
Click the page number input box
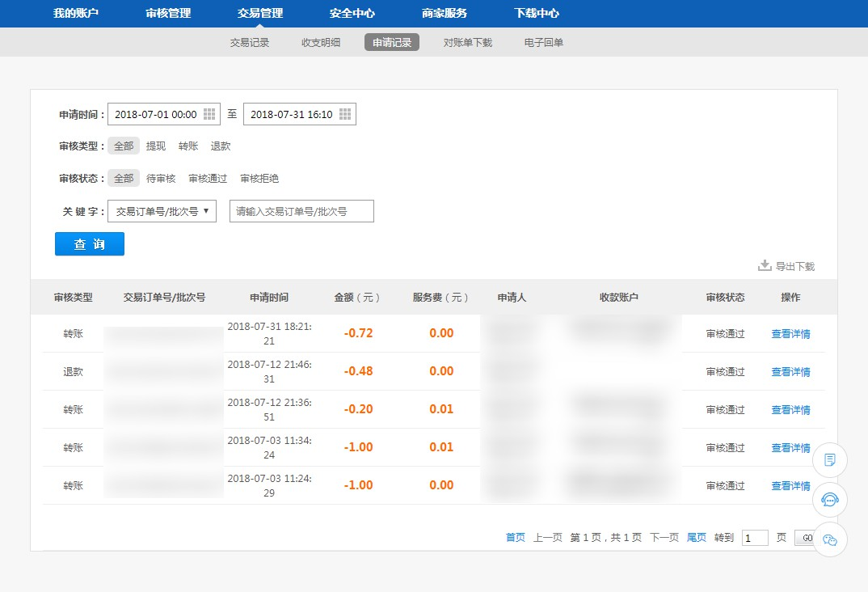[755, 538]
